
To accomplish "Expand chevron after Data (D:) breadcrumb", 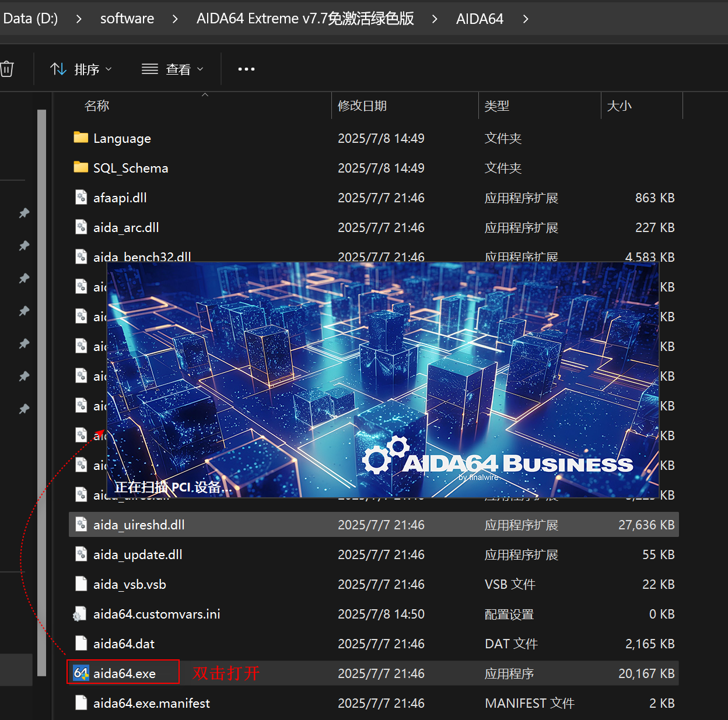I will (79, 19).
